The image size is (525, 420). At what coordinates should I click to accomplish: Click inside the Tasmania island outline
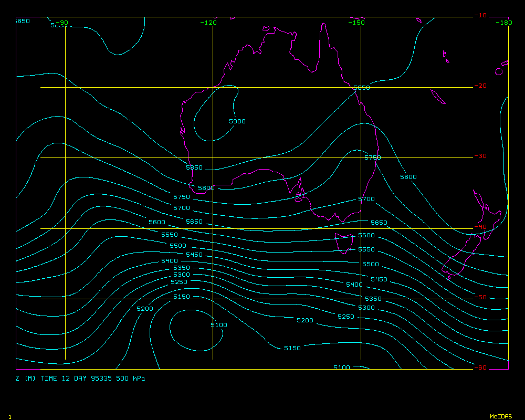pos(344,243)
